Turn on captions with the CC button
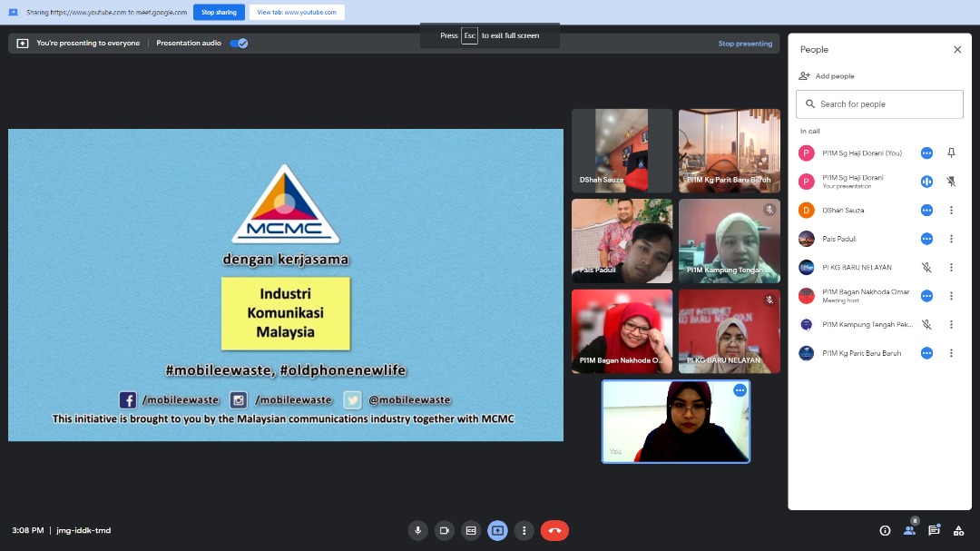 pyautogui.click(x=471, y=530)
